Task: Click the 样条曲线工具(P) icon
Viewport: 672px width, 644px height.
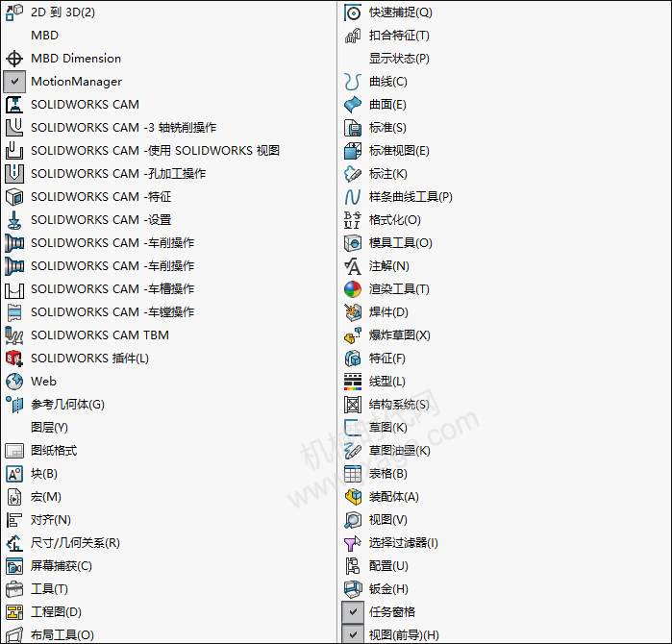Action: pyautogui.click(x=353, y=197)
